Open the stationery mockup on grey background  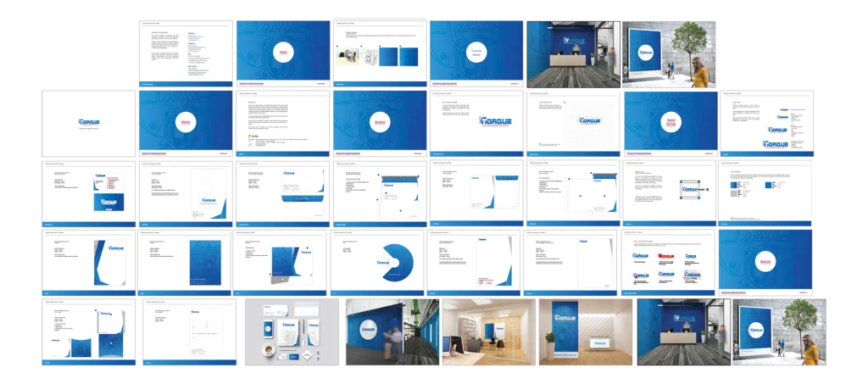[x=292, y=332]
